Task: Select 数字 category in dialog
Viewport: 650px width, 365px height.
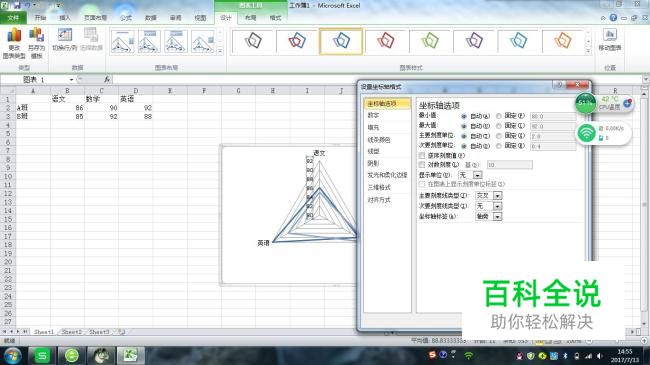Action: click(x=373, y=115)
